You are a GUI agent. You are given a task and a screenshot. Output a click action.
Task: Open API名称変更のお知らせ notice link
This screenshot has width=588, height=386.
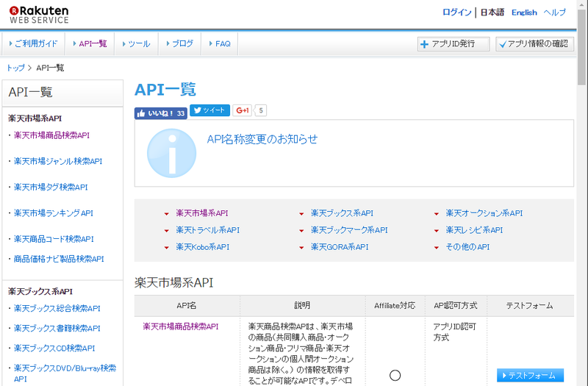pyautogui.click(x=262, y=139)
